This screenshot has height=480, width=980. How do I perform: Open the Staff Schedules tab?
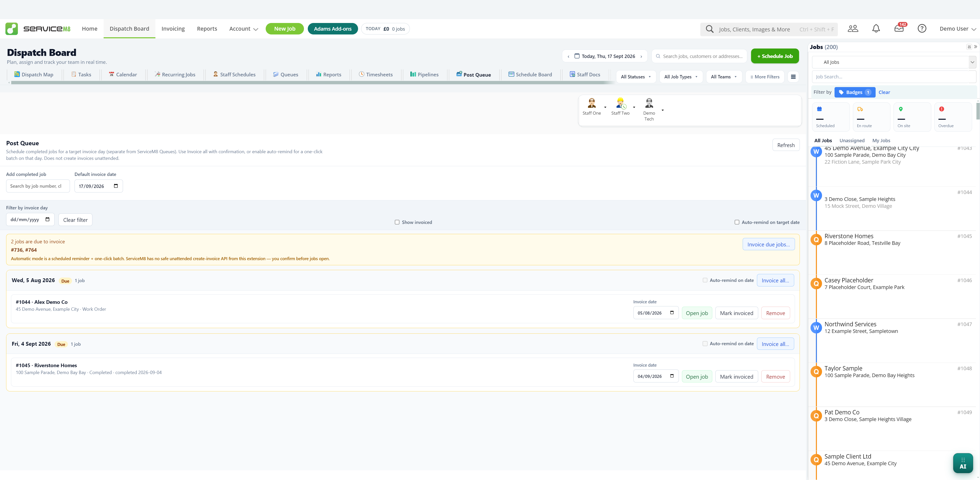click(x=234, y=75)
